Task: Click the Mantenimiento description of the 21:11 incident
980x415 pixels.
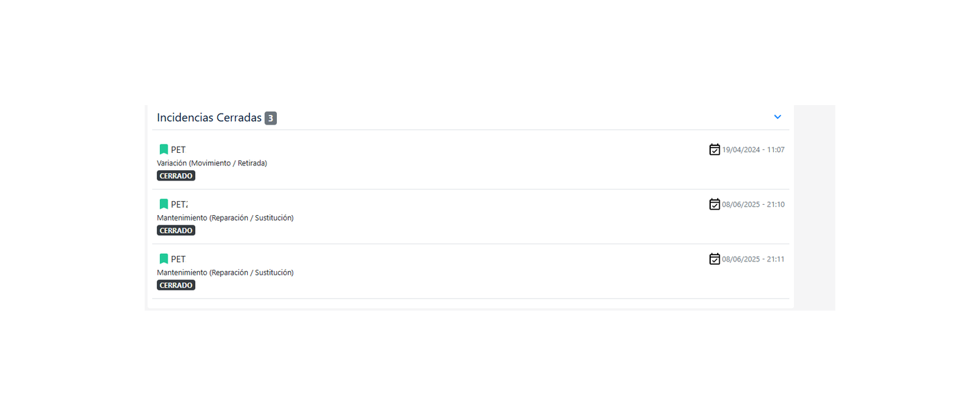Action: (x=225, y=273)
